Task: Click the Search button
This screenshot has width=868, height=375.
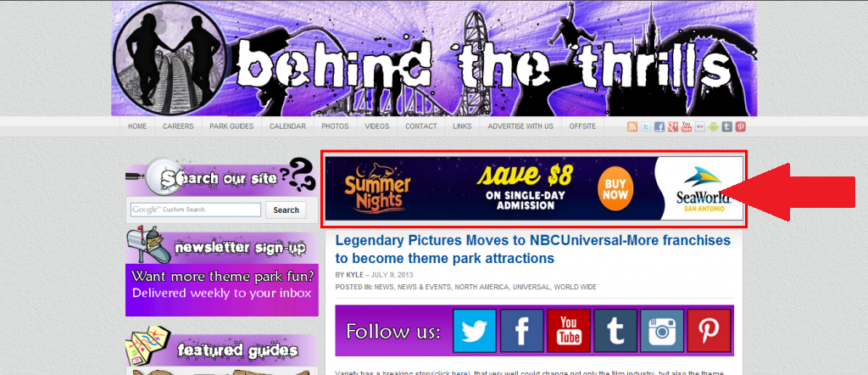Action: 287,210
